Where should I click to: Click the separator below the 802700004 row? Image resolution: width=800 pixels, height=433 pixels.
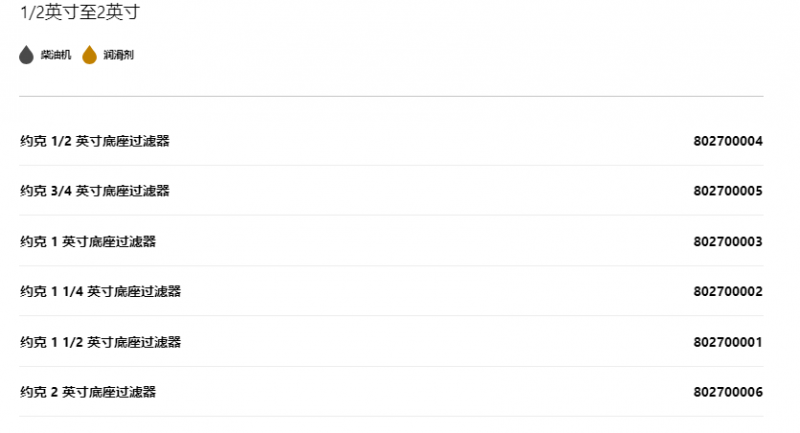pos(391,166)
